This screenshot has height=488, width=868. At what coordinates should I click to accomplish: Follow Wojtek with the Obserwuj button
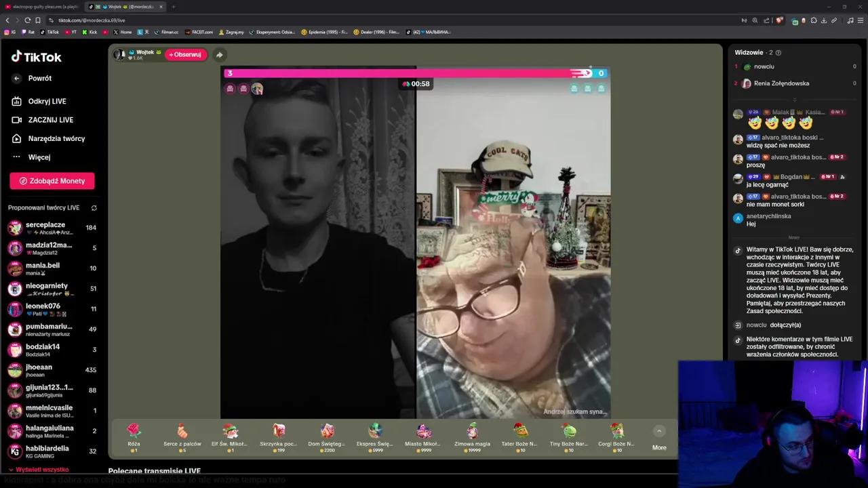185,55
